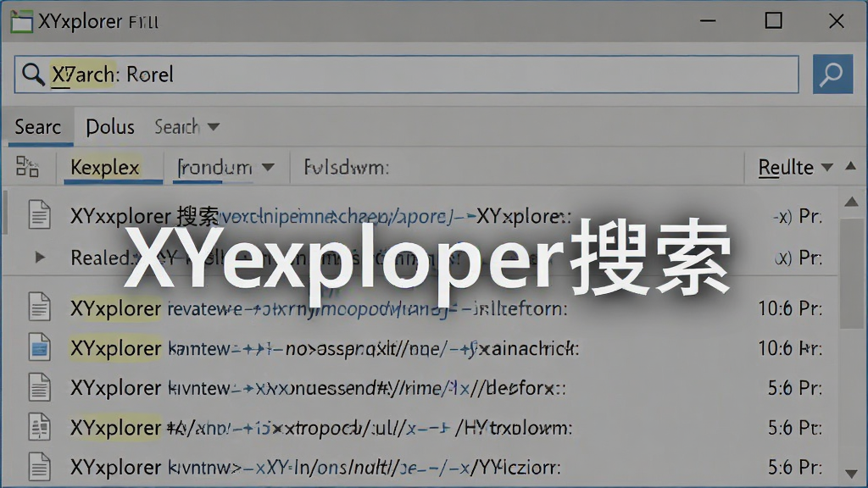The width and height of the screenshot is (868, 488).
Task: Focus the search input field
Action: 407,75
